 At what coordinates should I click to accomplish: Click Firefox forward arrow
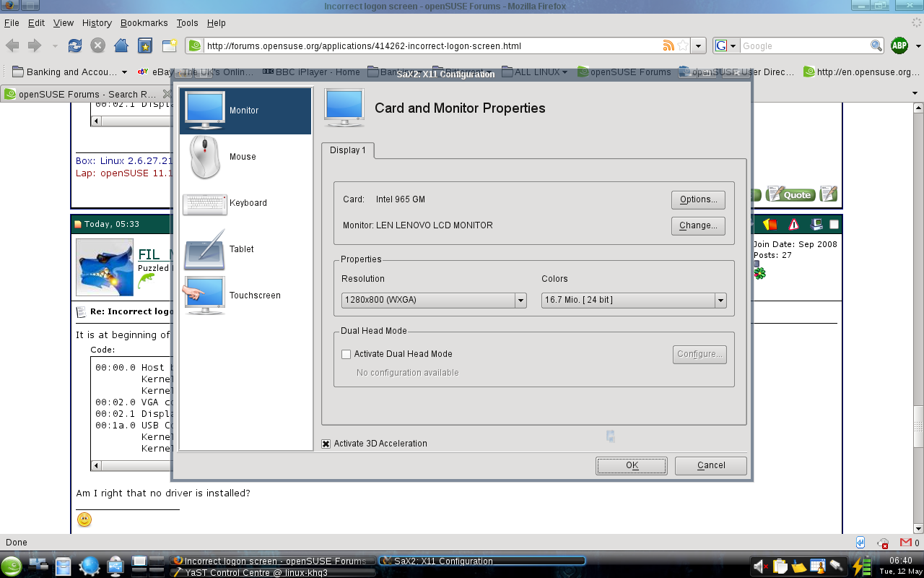34,46
